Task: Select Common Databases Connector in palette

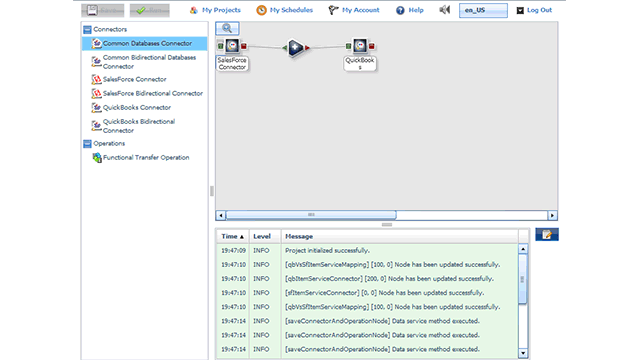Action: 144,43
